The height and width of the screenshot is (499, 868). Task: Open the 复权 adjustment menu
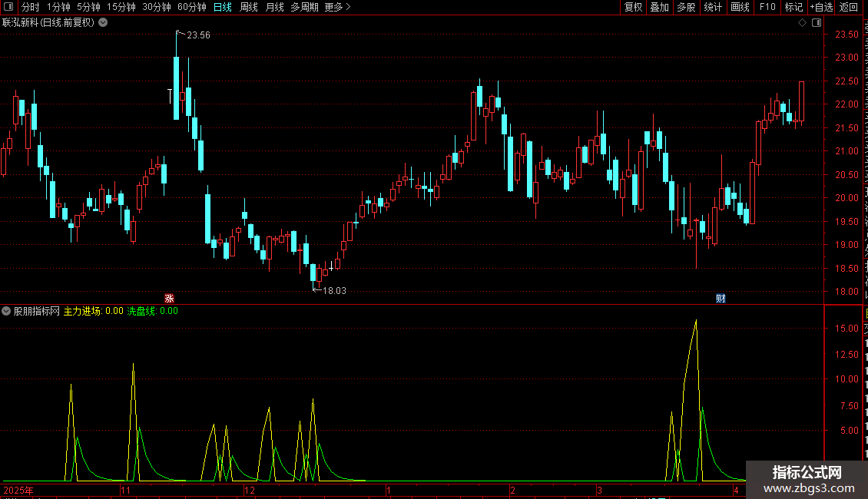633,7
